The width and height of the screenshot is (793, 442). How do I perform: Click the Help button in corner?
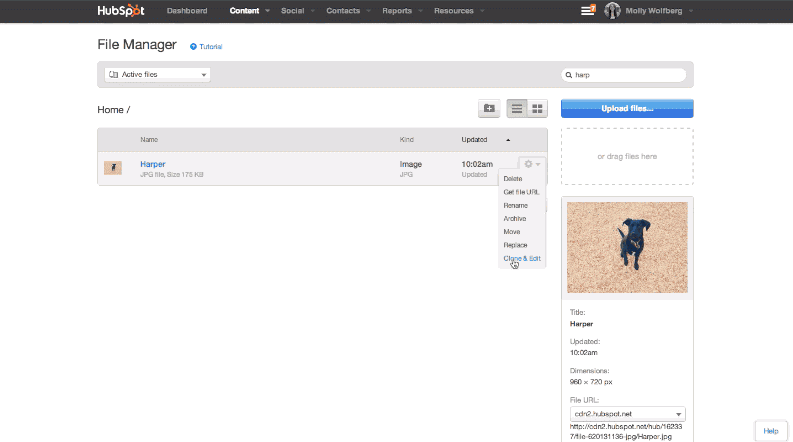point(770,430)
